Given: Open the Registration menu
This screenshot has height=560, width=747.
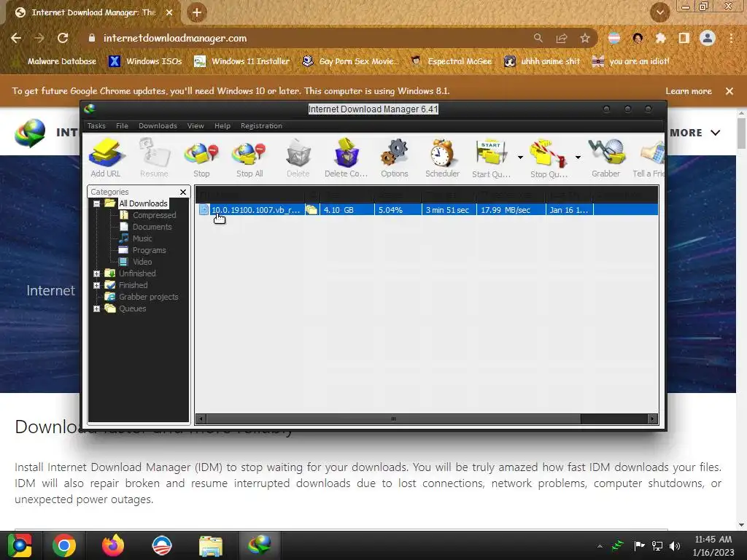Looking at the screenshot, I should tap(261, 125).
